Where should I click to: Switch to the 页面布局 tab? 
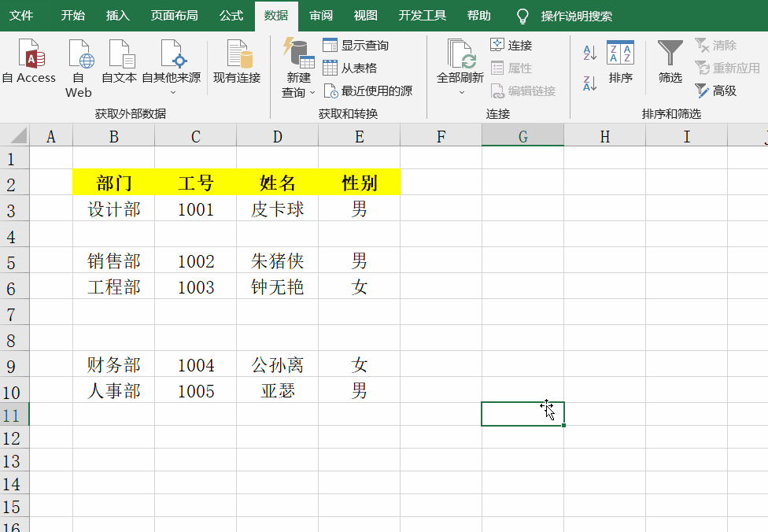(175, 16)
